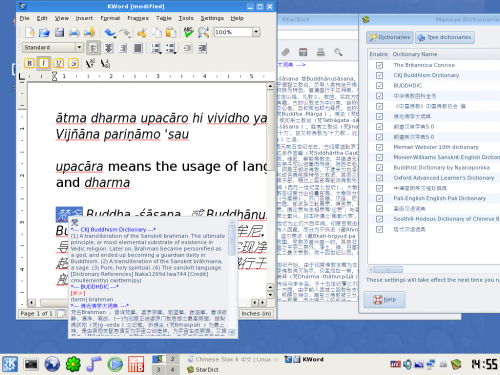Open the Table menu
Screen dimensions: 500x375
coord(164,18)
